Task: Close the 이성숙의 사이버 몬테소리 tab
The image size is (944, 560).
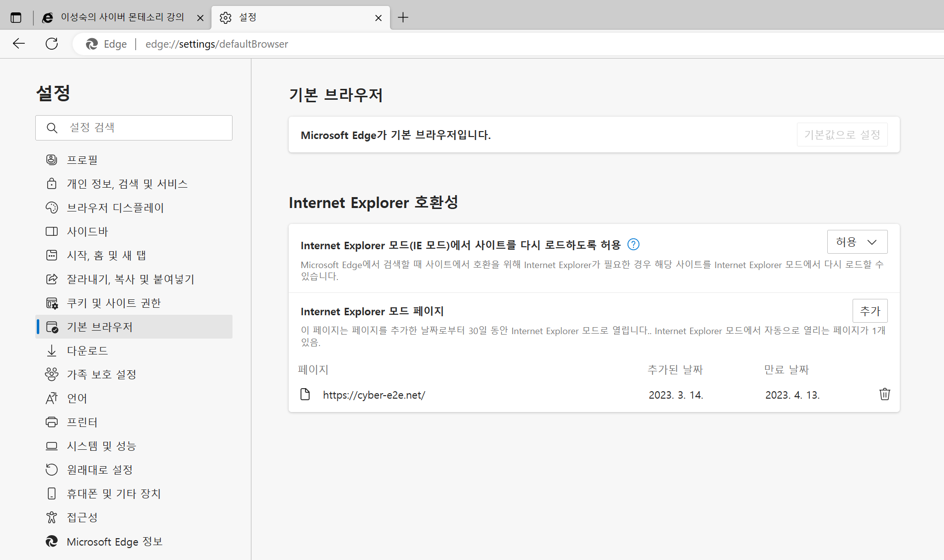Action: coord(200,18)
